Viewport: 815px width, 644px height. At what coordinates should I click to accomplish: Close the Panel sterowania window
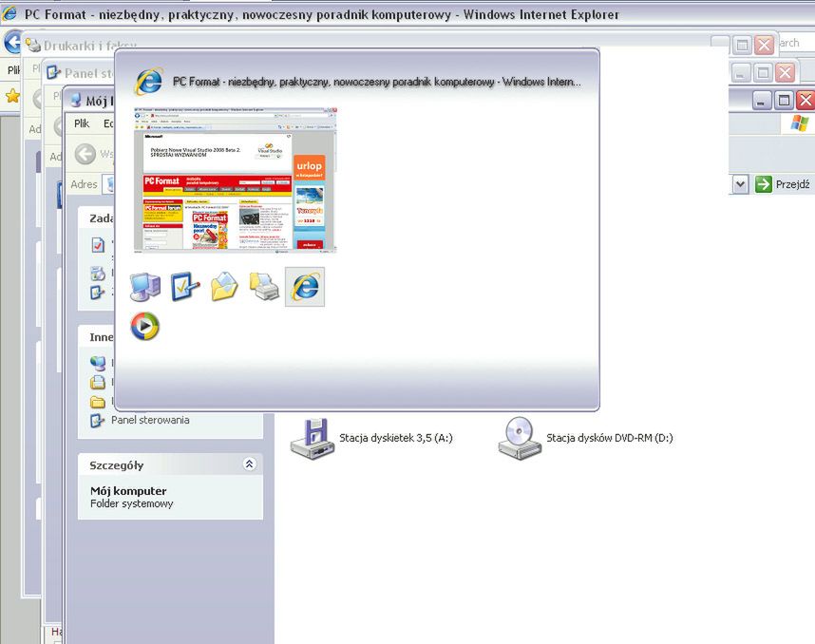tap(785, 72)
